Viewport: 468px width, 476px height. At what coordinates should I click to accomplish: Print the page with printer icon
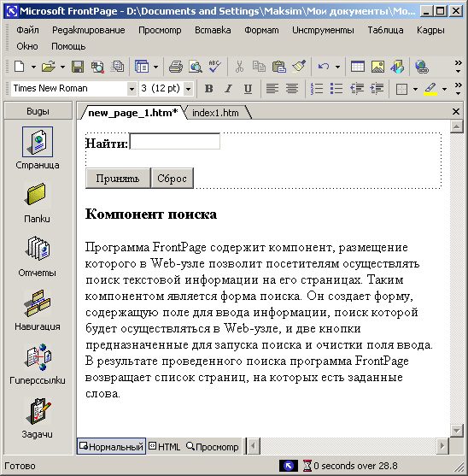(x=176, y=67)
